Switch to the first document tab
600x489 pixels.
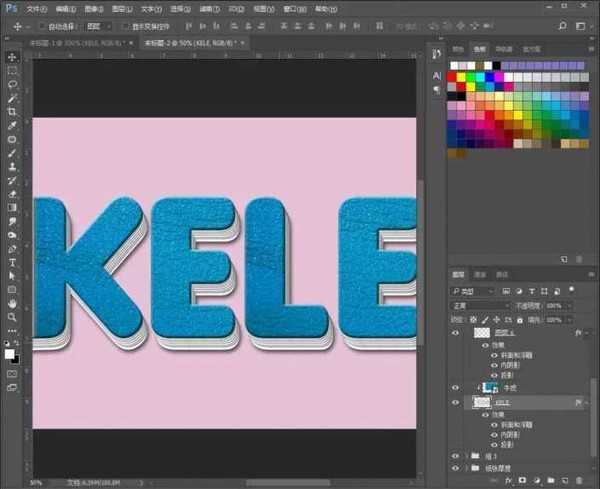pos(70,44)
